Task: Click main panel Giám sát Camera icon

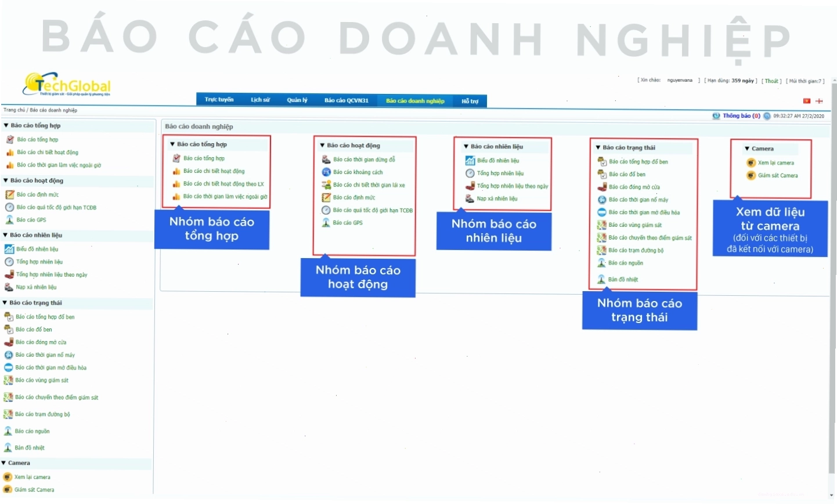Action: point(751,176)
